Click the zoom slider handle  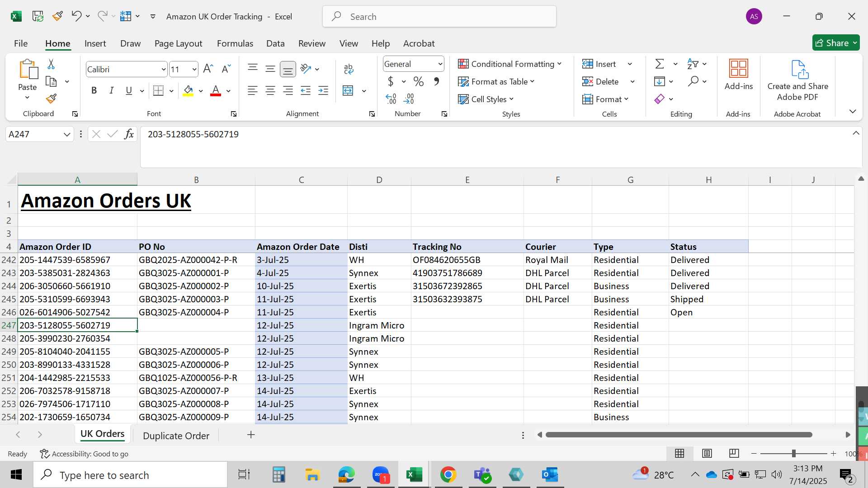pyautogui.click(x=793, y=453)
